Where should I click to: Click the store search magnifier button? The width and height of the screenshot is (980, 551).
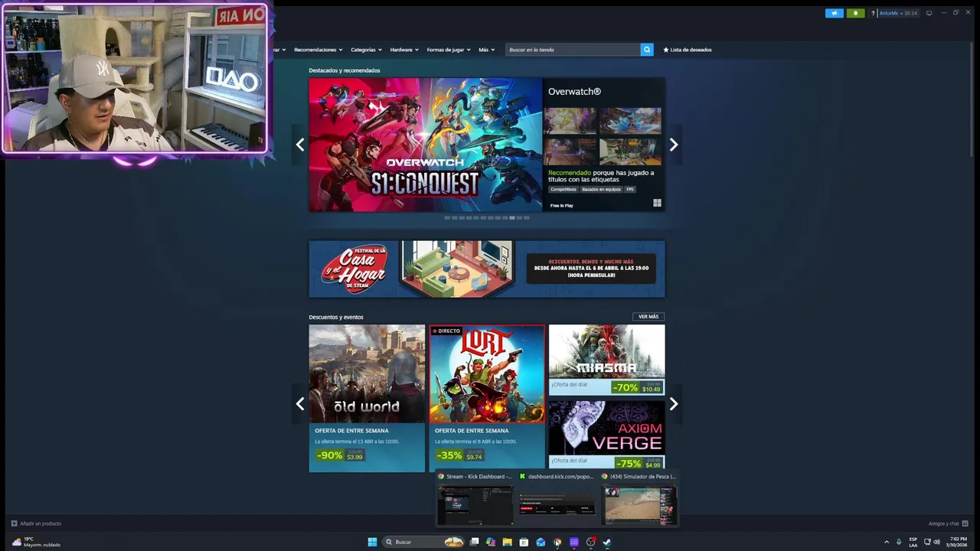coord(647,50)
